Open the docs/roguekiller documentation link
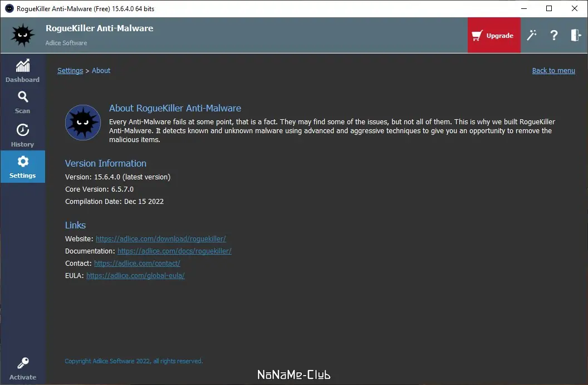Screen dimensions: 588x385 click(174, 251)
